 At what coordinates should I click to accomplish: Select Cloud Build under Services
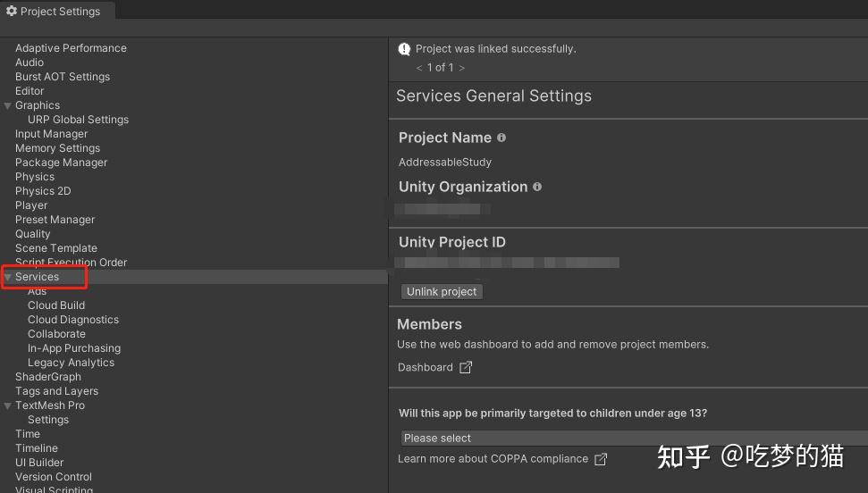pyautogui.click(x=56, y=305)
